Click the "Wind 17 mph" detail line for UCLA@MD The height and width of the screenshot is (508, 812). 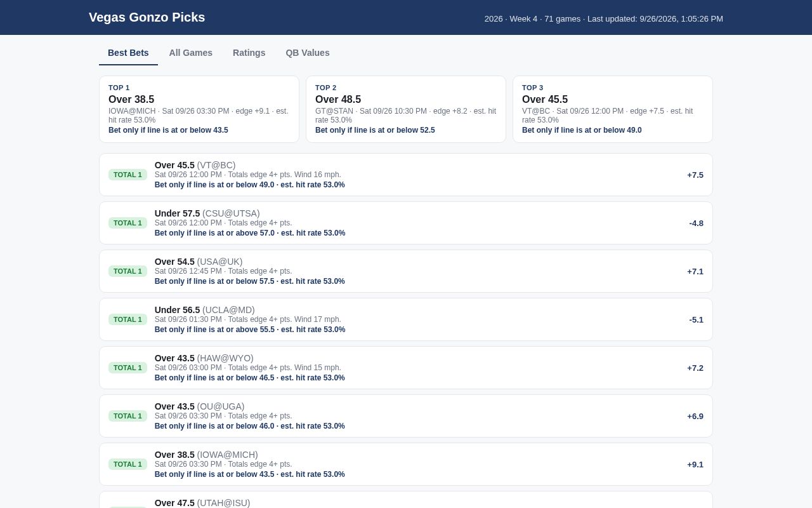pyautogui.click(x=248, y=319)
